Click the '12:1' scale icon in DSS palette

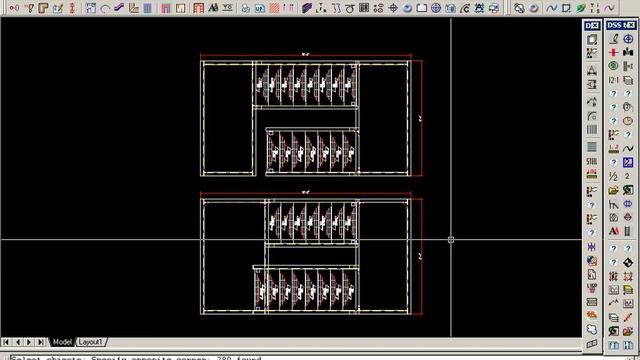[x=613, y=80]
